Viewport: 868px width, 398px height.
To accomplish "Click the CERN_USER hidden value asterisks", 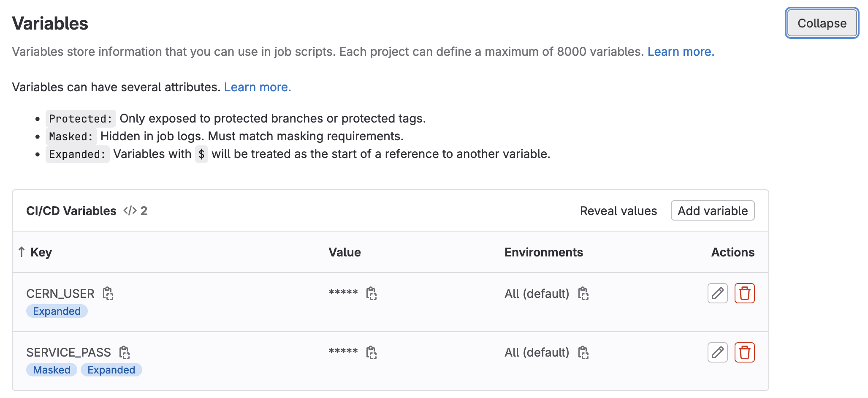I will [x=343, y=293].
